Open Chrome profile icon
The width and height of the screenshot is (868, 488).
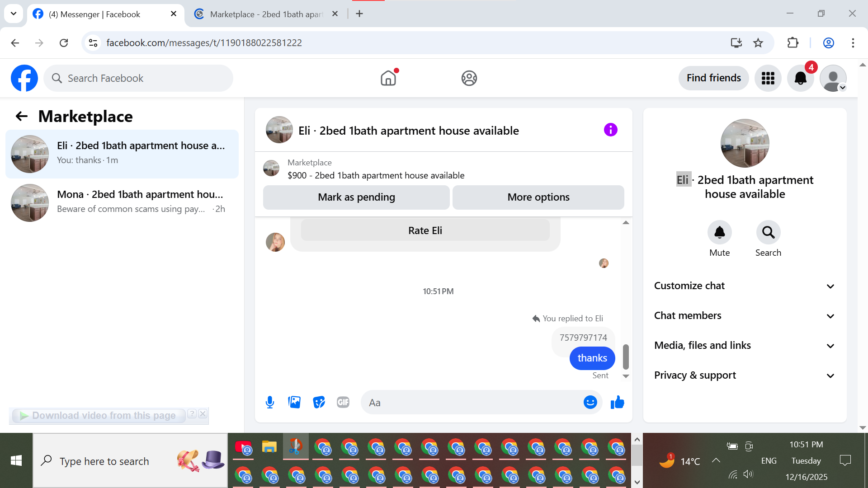tap(829, 43)
